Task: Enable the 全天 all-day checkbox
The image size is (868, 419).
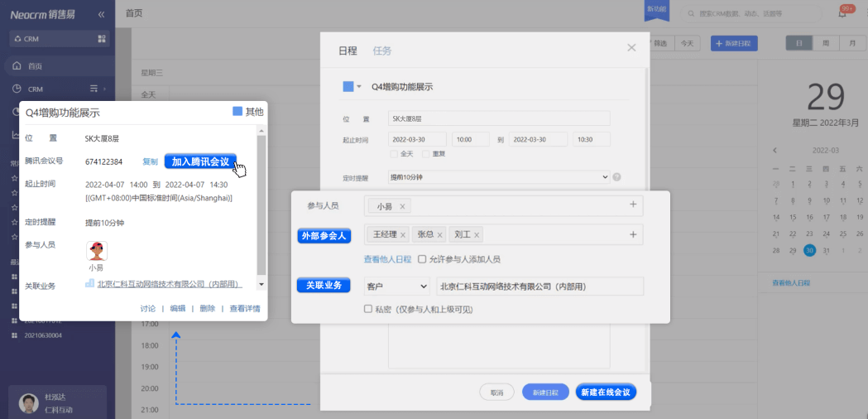Action: (394, 154)
